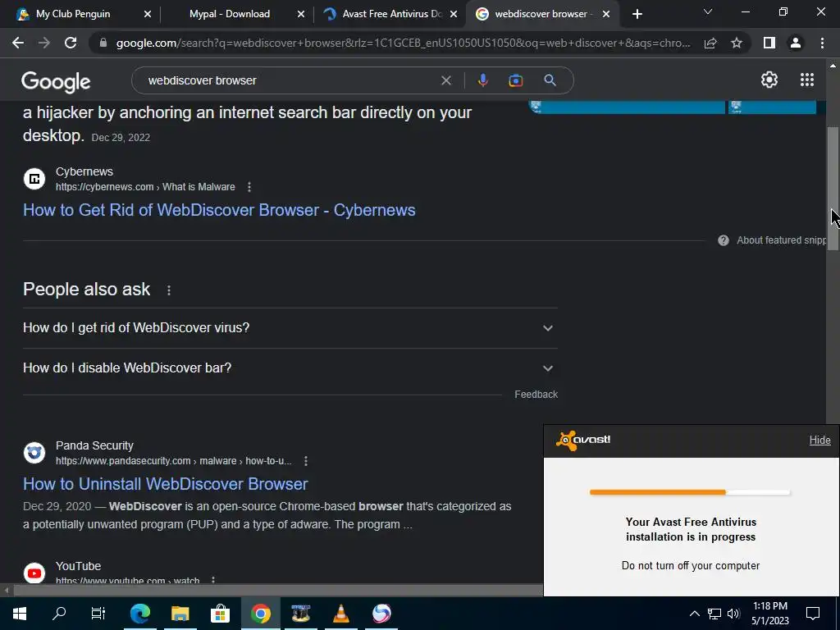840x630 pixels.
Task: Click the Chrome address bar URL
Action: pyautogui.click(x=403, y=43)
